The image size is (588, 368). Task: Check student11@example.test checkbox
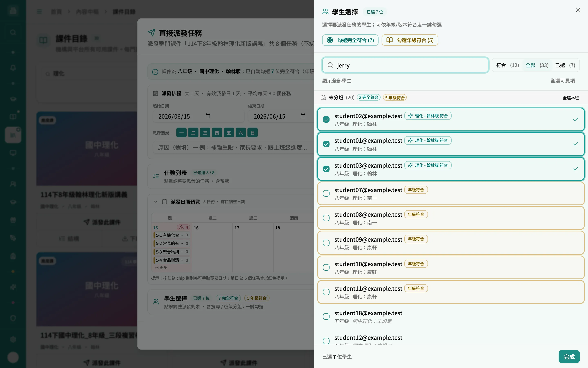(x=326, y=292)
